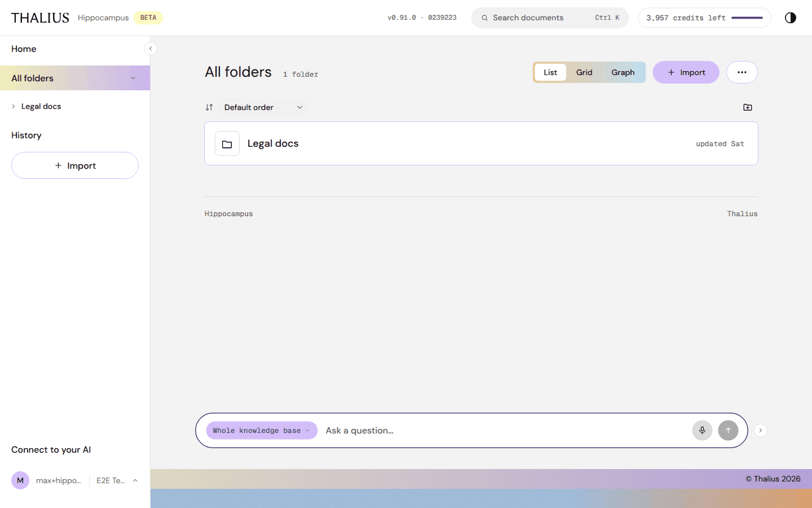Click the version v0.91.0 text
The image size is (812, 508).
click(x=422, y=17)
